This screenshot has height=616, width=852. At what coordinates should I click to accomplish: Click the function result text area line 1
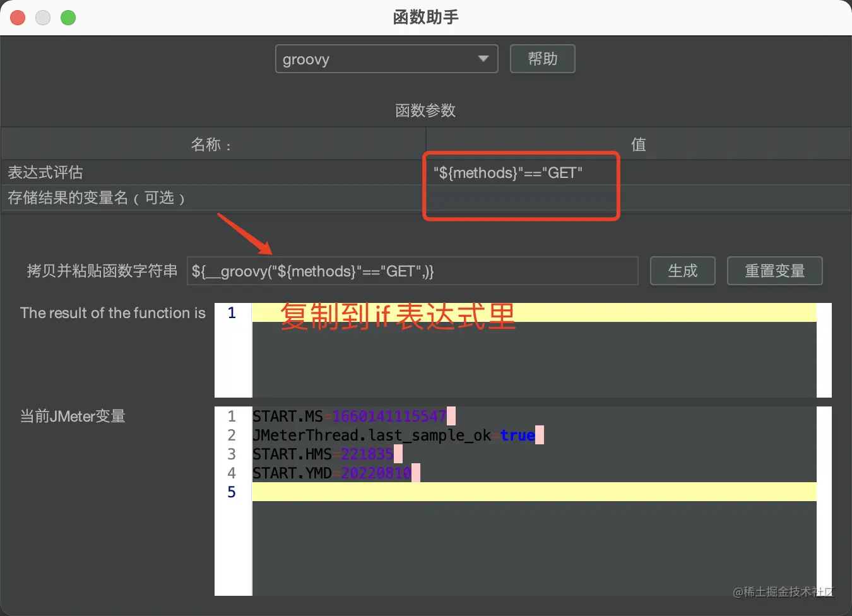[x=534, y=312]
